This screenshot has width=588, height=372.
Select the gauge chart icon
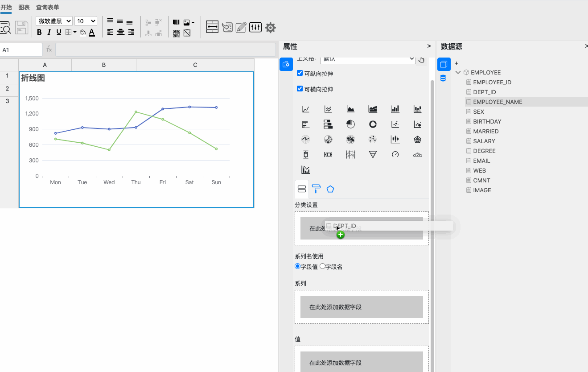coord(395,154)
